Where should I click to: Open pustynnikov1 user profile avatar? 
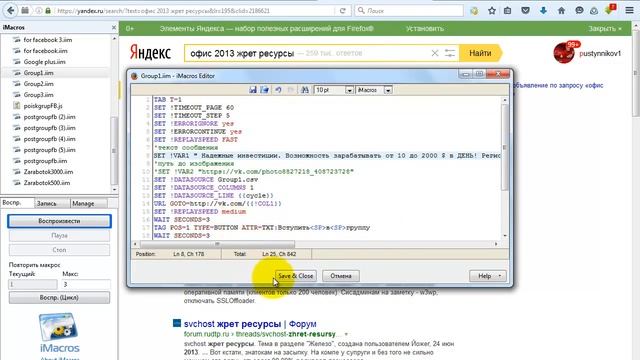(x=564, y=53)
